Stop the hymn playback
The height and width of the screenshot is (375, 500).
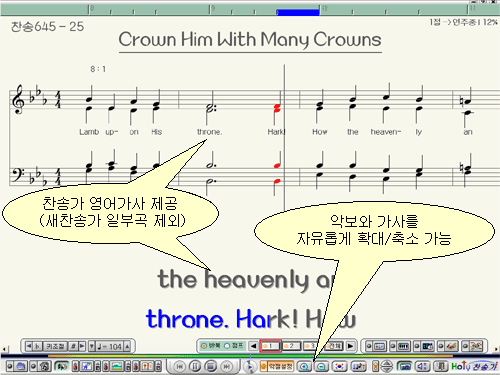click(x=210, y=366)
